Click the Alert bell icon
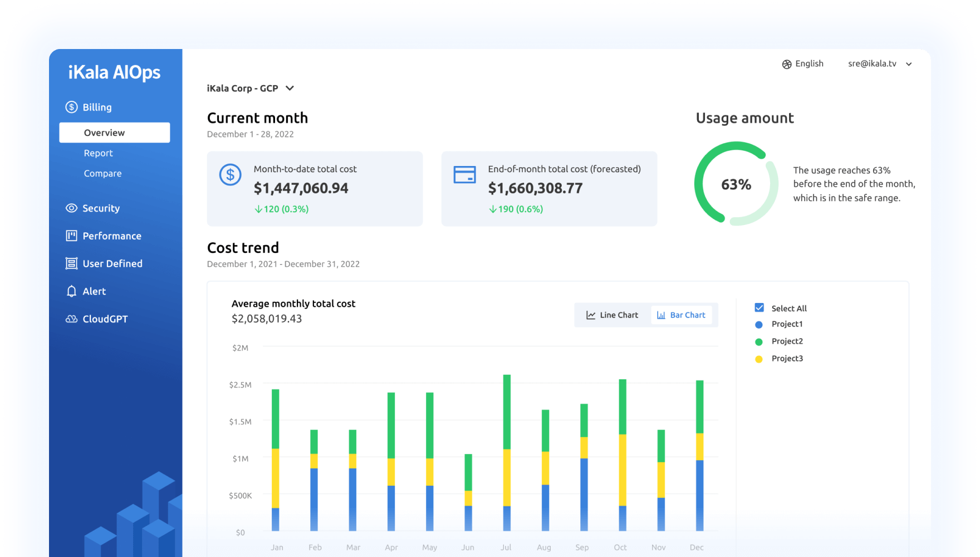The height and width of the screenshot is (557, 980). (71, 291)
